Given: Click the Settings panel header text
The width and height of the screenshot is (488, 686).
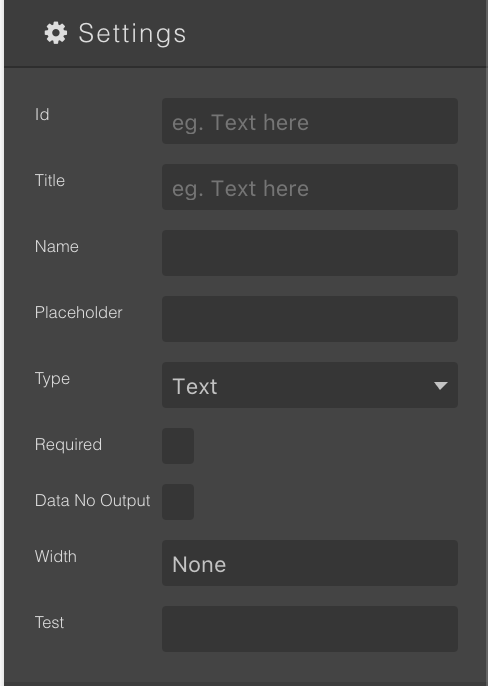Looking at the screenshot, I should [132, 34].
